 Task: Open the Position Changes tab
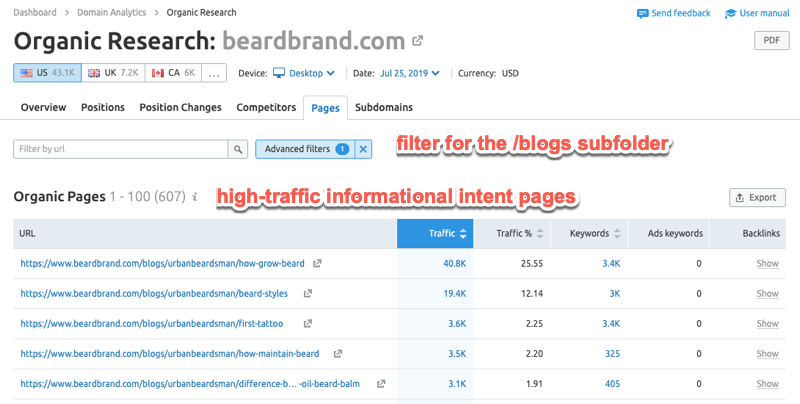point(181,108)
